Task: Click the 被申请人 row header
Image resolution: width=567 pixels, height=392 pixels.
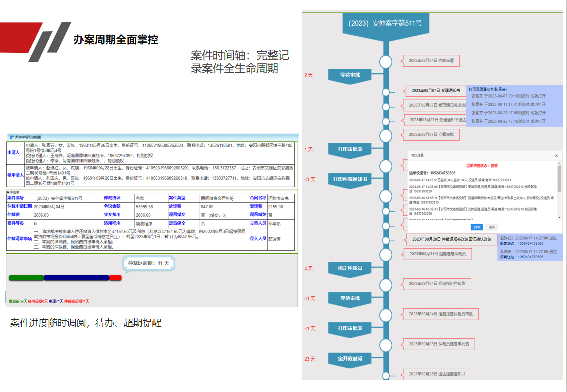Action: pos(15,175)
